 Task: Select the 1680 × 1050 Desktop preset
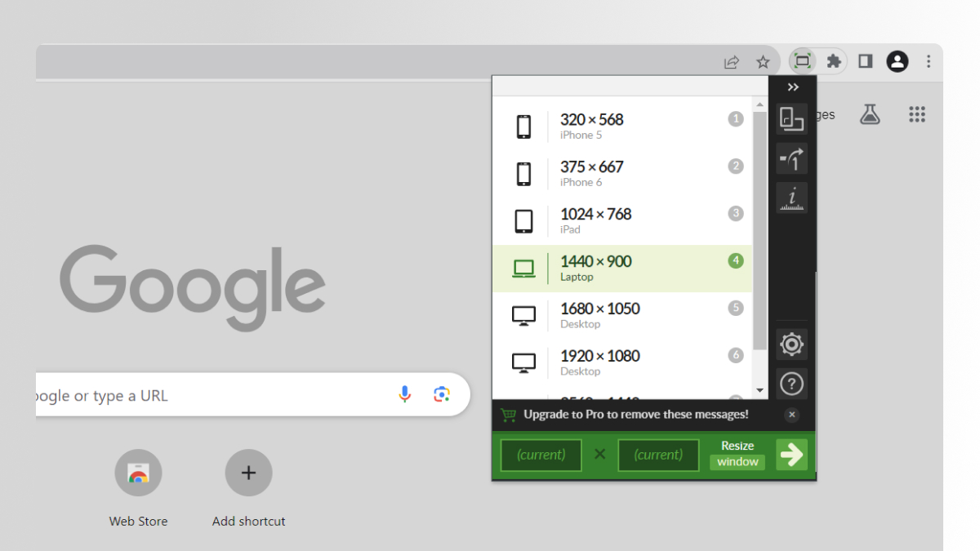coord(622,316)
